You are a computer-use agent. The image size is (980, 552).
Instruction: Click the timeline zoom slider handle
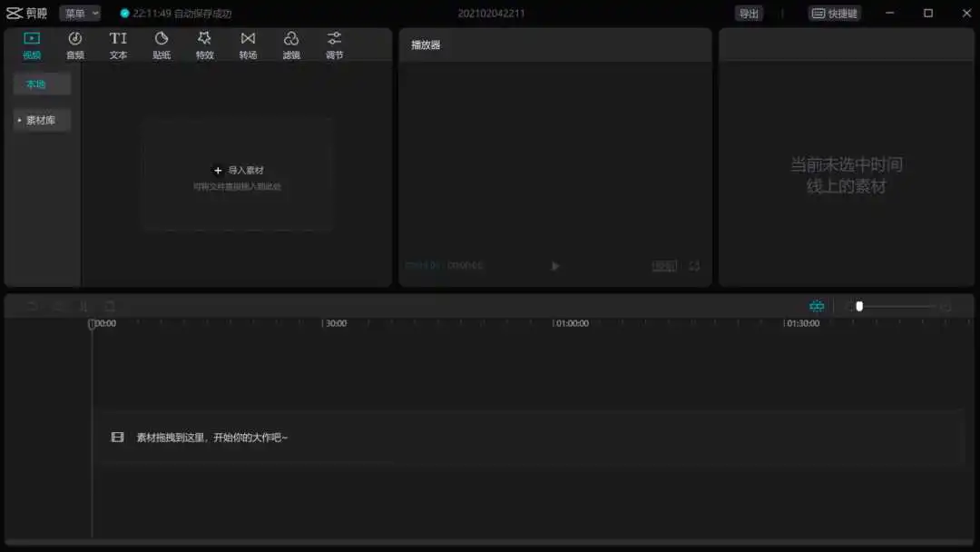(859, 307)
